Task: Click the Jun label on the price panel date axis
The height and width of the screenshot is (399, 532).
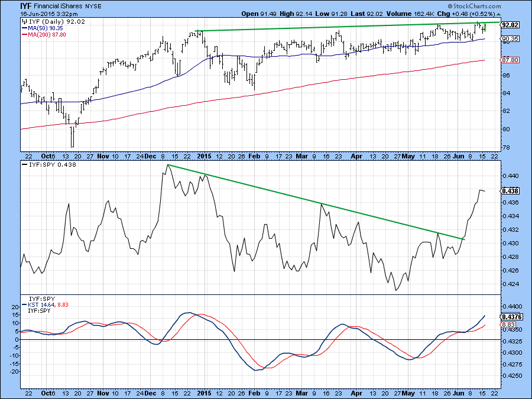Action: click(459, 157)
